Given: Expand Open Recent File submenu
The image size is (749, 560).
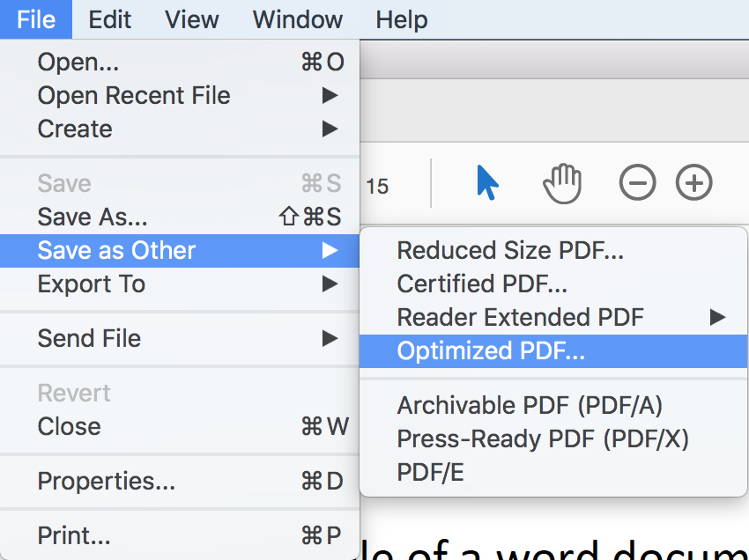Looking at the screenshot, I should pyautogui.click(x=180, y=95).
